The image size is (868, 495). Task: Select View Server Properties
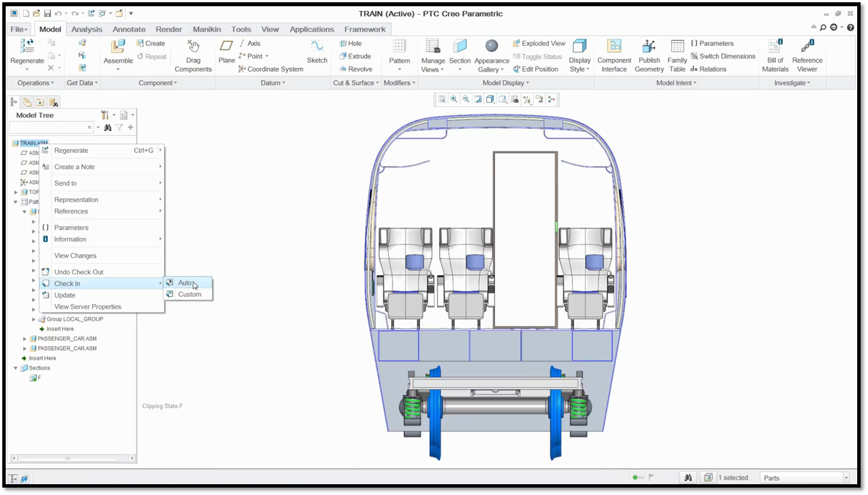click(102, 307)
